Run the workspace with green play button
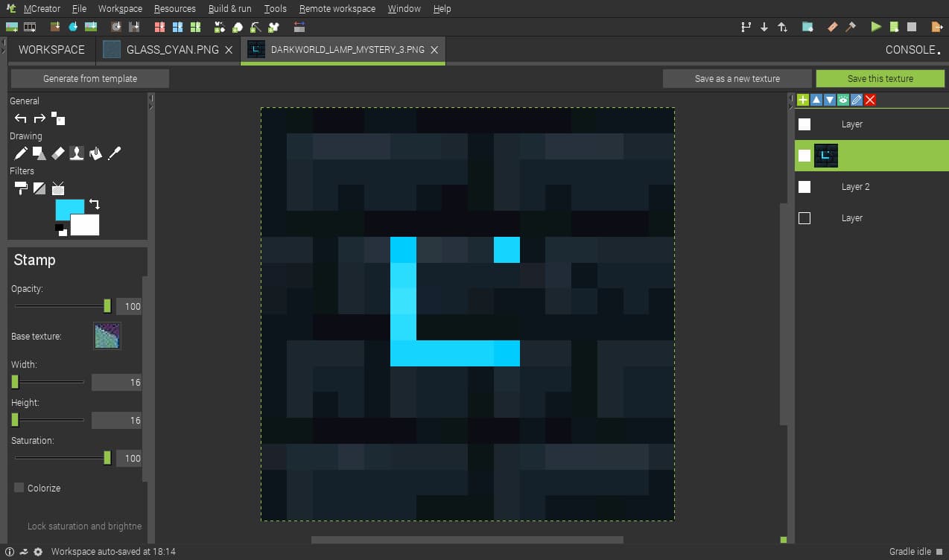Image resolution: width=949 pixels, height=560 pixels. click(x=876, y=26)
